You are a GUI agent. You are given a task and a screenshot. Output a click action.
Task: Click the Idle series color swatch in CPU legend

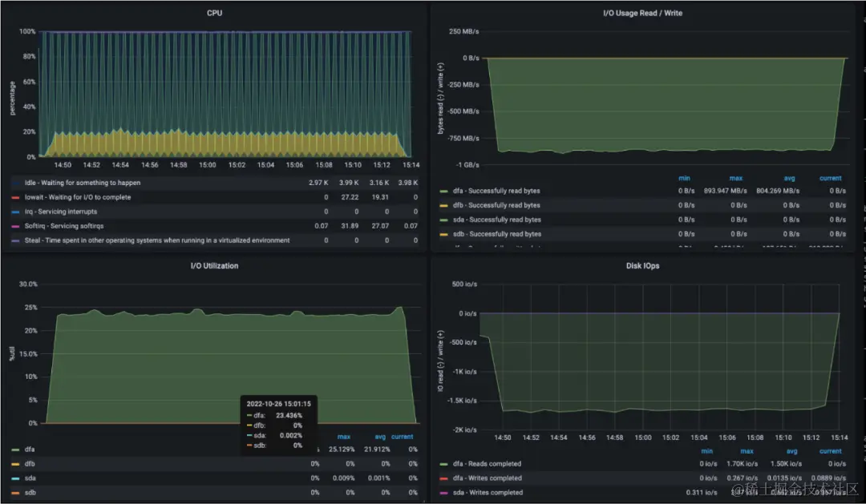tap(15, 183)
